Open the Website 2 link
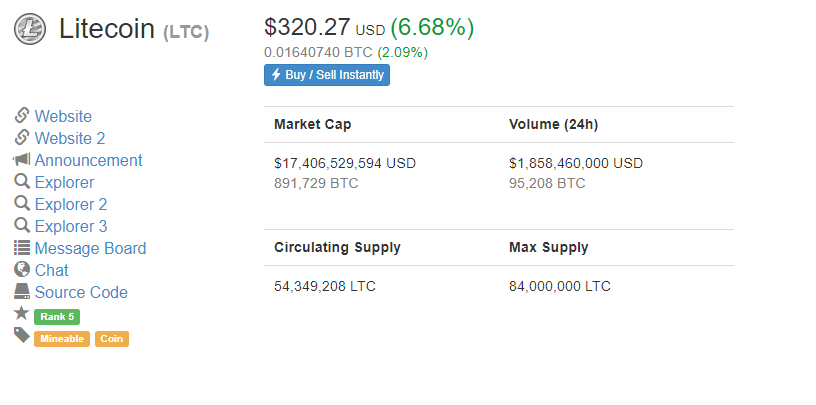This screenshot has height=405, width=816. pyautogui.click(x=70, y=138)
